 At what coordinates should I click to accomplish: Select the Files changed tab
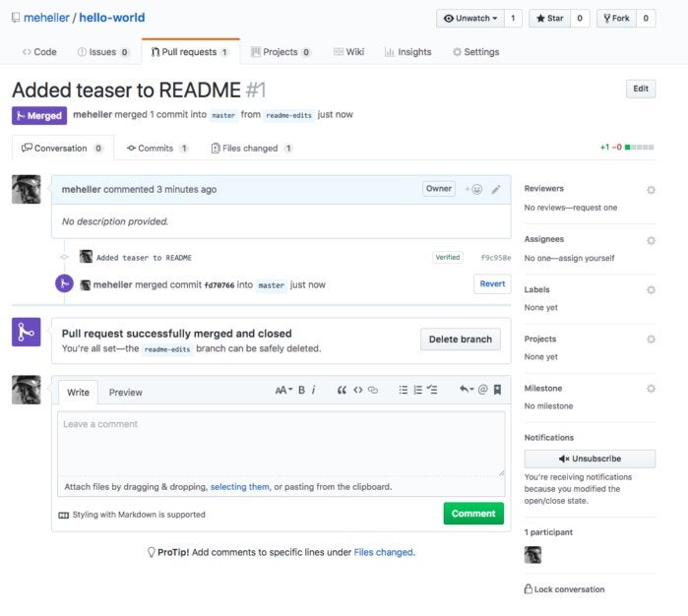click(x=251, y=149)
